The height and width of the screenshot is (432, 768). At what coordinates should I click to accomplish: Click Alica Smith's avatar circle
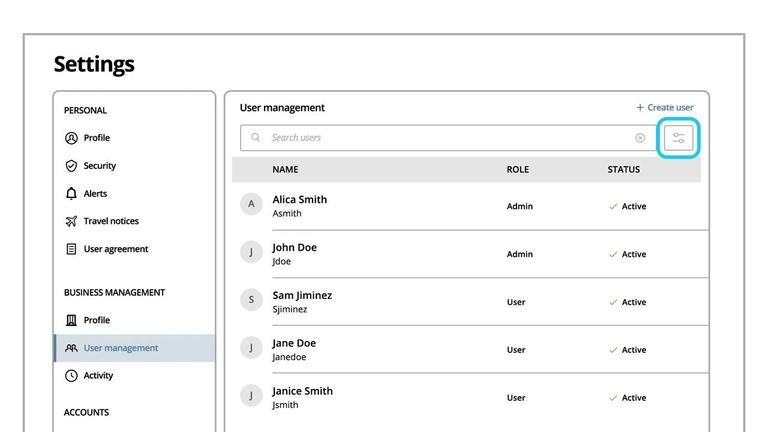(x=251, y=204)
